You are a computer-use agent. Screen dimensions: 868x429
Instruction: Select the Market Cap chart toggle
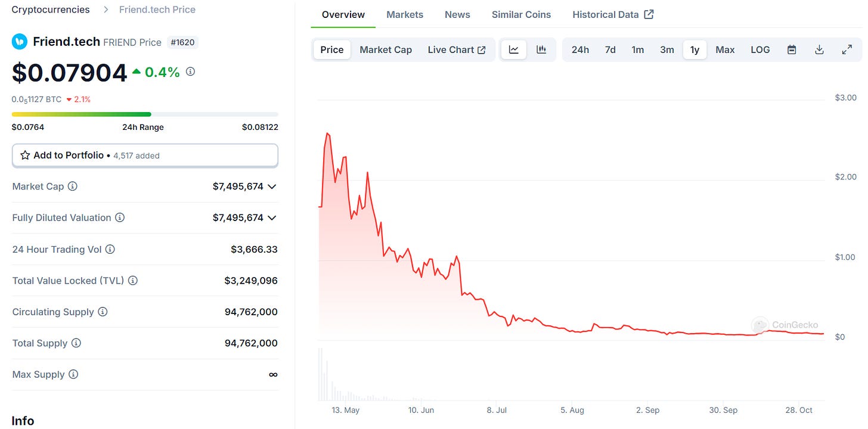[386, 50]
